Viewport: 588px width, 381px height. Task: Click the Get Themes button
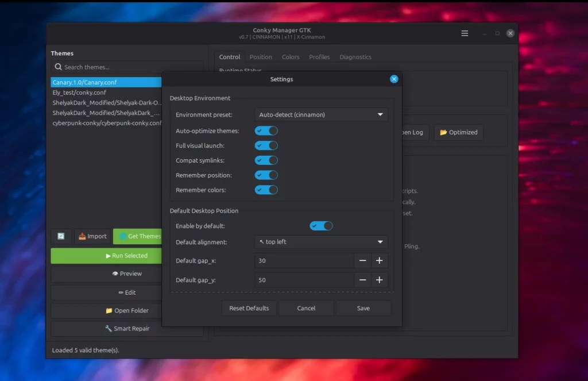[x=138, y=236]
